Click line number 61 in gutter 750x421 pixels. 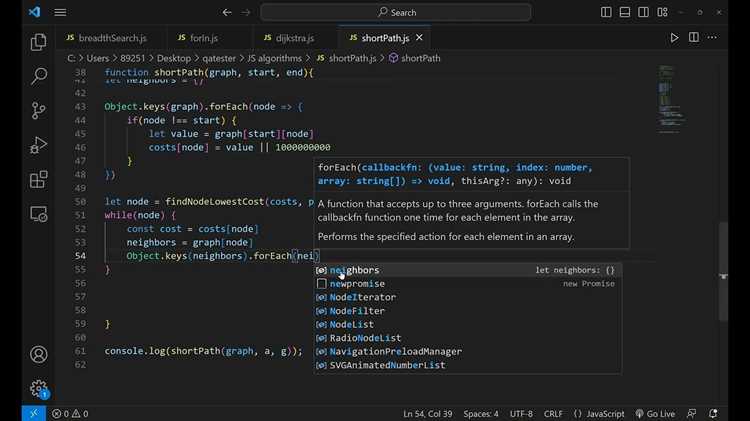pyautogui.click(x=80, y=351)
